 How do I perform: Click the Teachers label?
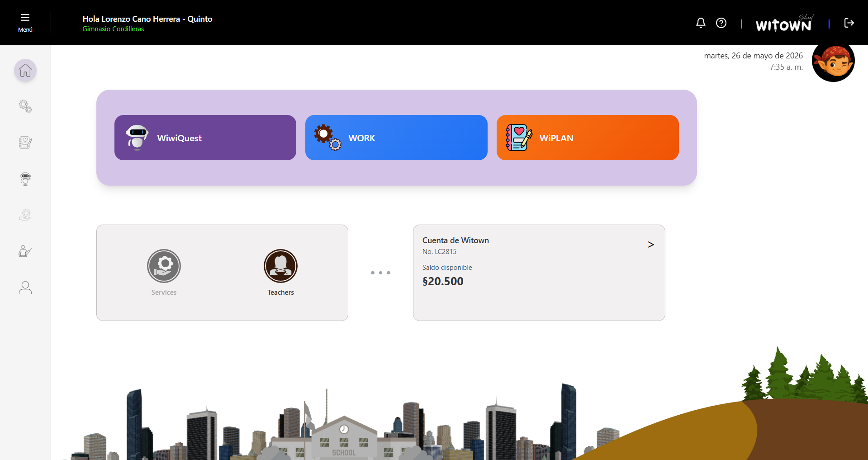[x=280, y=292]
